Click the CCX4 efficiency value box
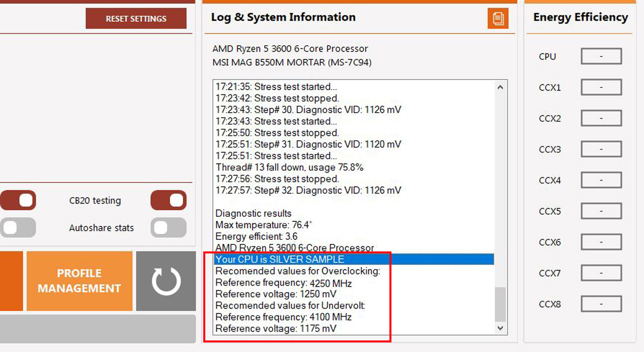 [x=601, y=180]
